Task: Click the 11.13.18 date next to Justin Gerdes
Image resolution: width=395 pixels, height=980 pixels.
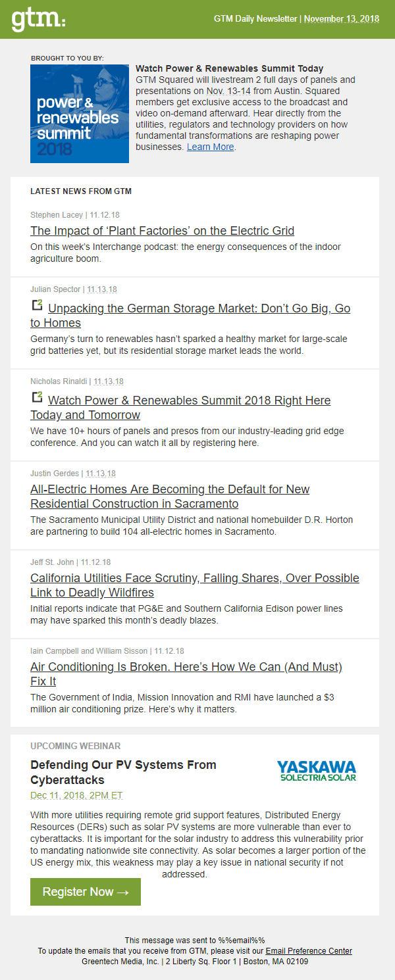Action: [101, 474]
